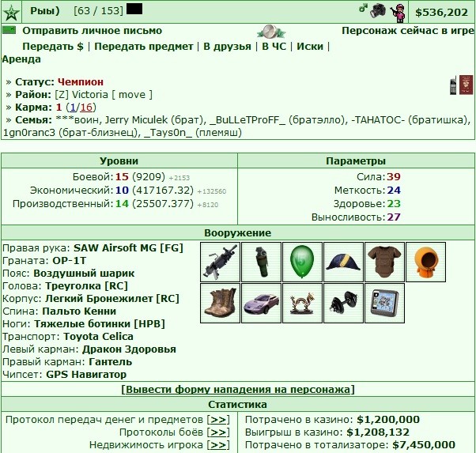The image size is (476, 453).
Task: Open the 'Аренда' link
Action: point(21,59)
